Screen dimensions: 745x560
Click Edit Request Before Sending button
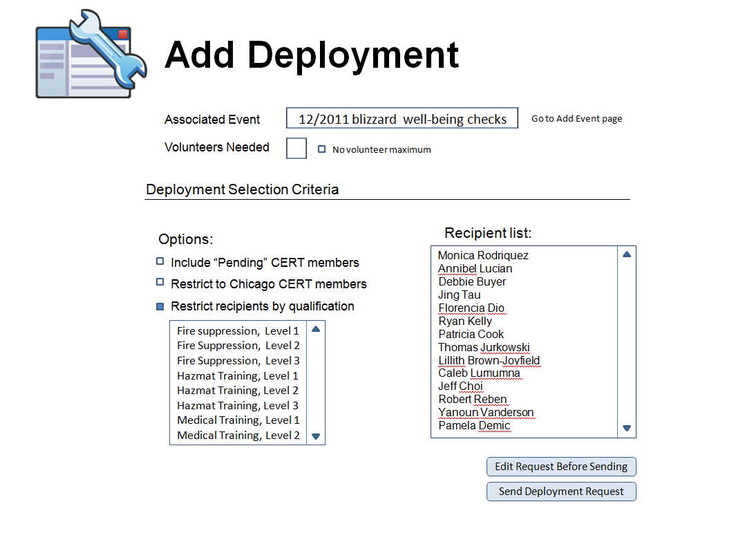tap(561, 467)
